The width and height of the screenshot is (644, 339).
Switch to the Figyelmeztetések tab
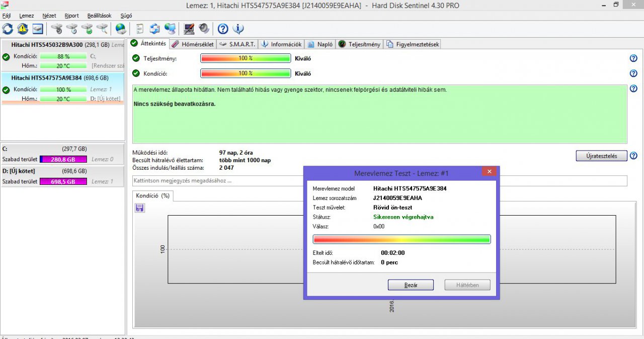pos(413,44)
